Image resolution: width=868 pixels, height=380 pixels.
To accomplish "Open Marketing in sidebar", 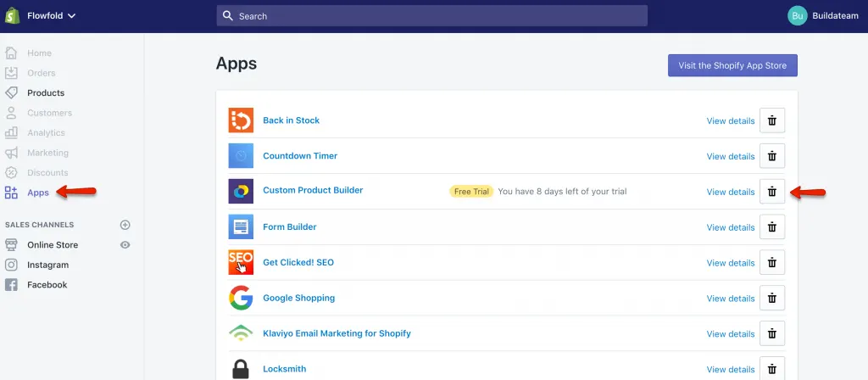I will pos(48,153).
